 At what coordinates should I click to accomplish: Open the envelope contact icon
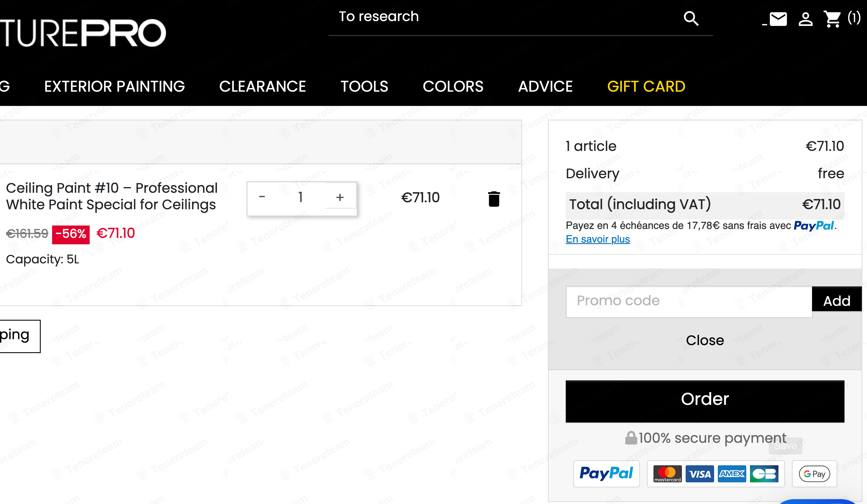coord(778,19)
